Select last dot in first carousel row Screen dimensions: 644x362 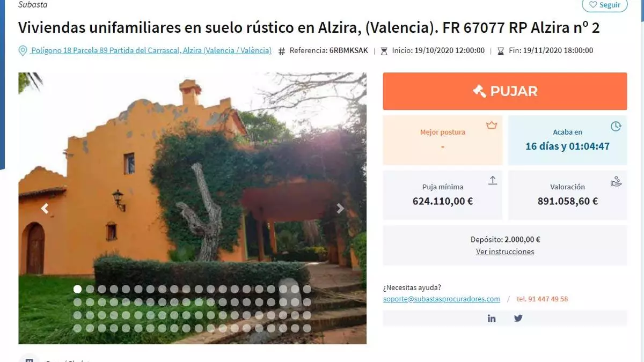click(307, 289)
